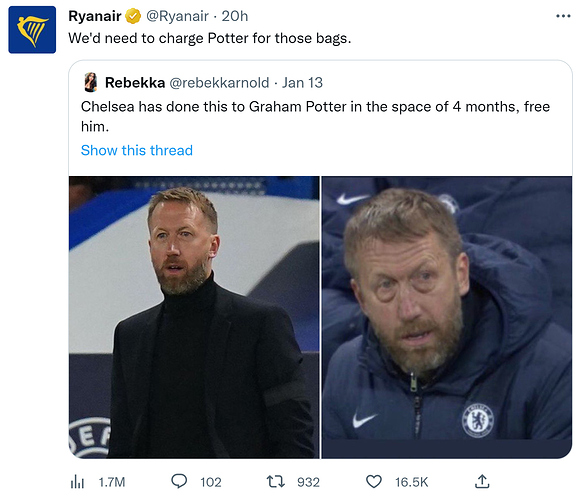Click Show this thread link
This screenshot has width=586, height=500.
137,150
